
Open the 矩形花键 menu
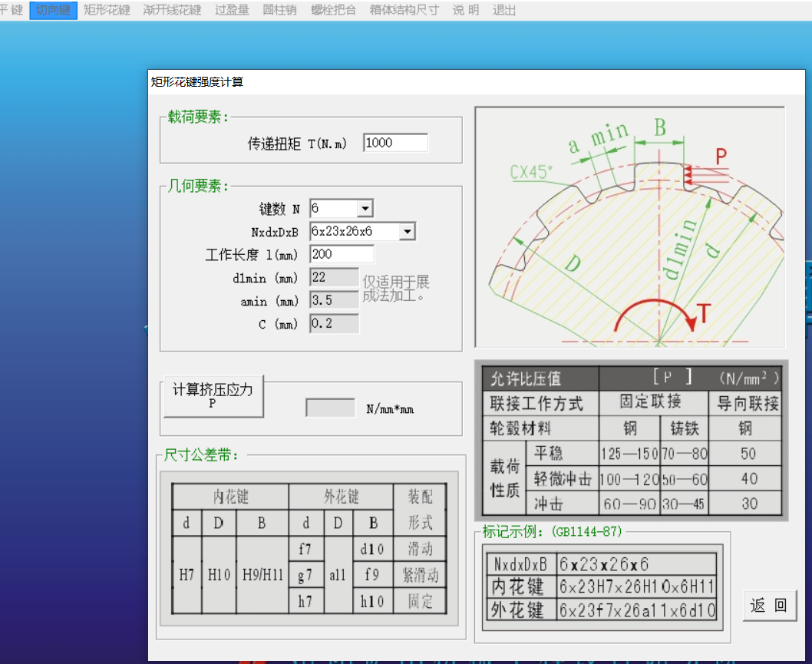click(107, 10)
